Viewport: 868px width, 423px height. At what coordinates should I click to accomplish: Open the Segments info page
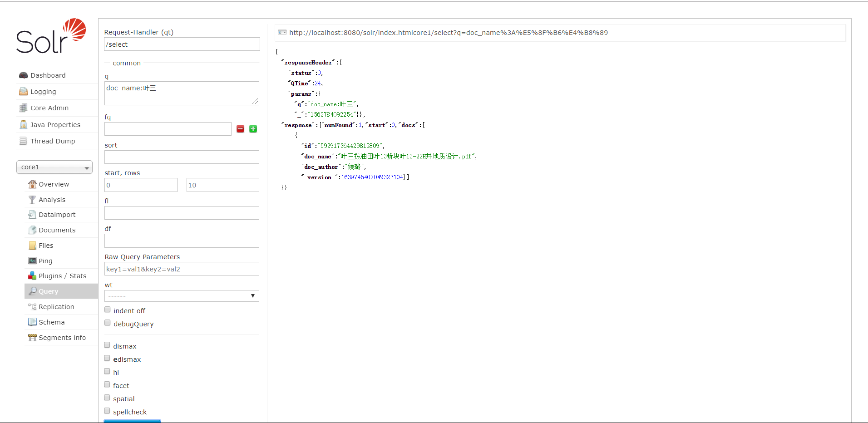point(62,338)
